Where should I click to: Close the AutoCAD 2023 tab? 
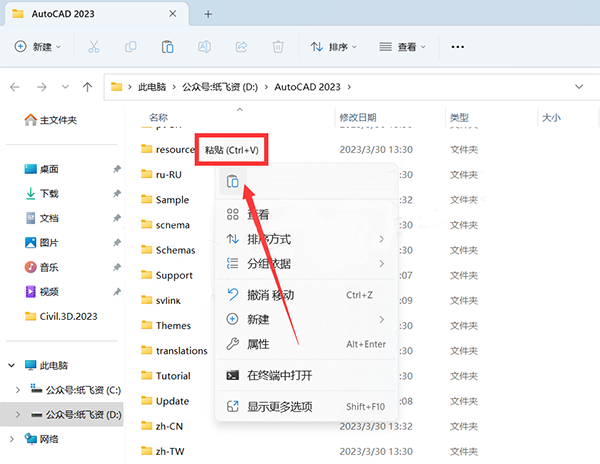(173, 14)
